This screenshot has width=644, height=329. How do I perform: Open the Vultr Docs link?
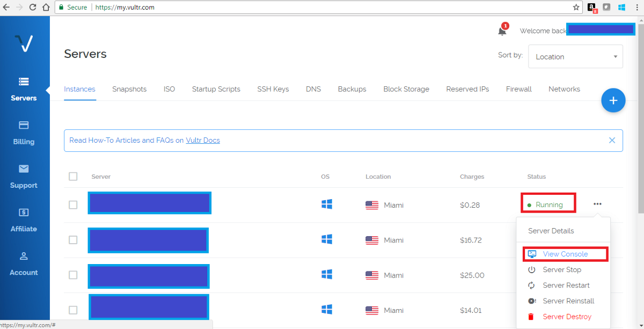tap(203, 140)
